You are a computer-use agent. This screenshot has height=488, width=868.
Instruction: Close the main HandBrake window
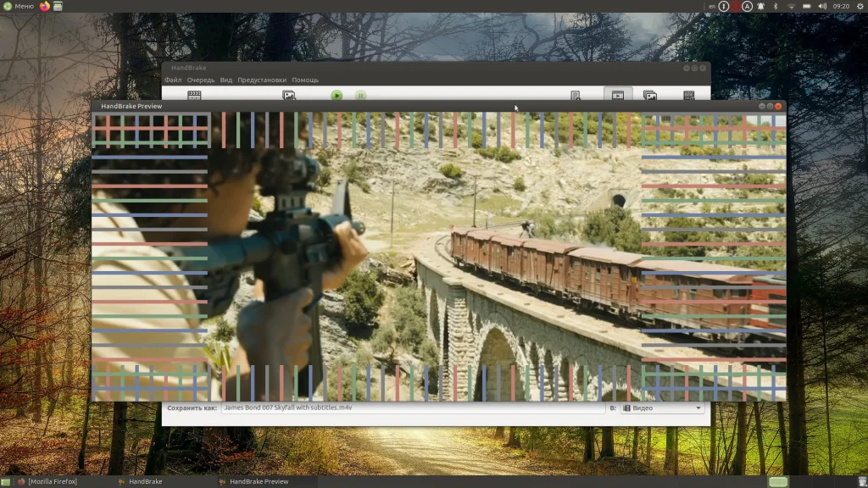point(703,68)
